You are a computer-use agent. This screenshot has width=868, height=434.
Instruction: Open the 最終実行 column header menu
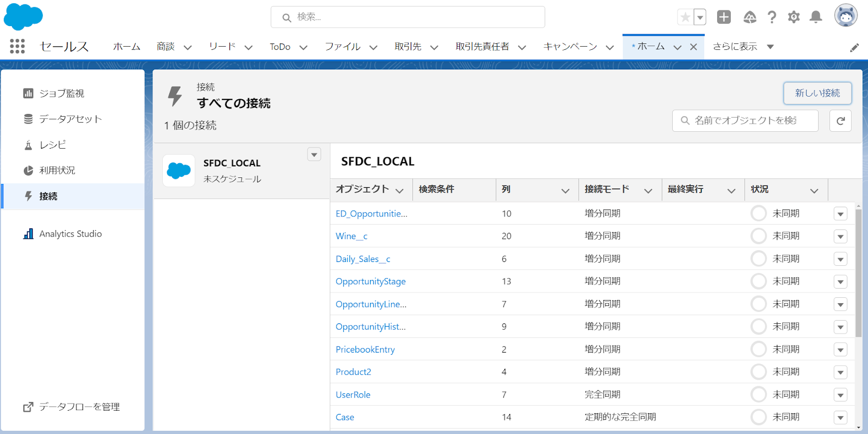(x=731, y=190)
